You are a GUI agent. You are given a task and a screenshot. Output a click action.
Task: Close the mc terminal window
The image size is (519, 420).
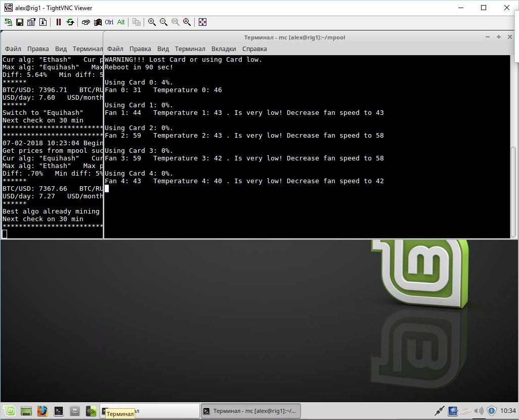pyautogui.click(x=510, y=37)
